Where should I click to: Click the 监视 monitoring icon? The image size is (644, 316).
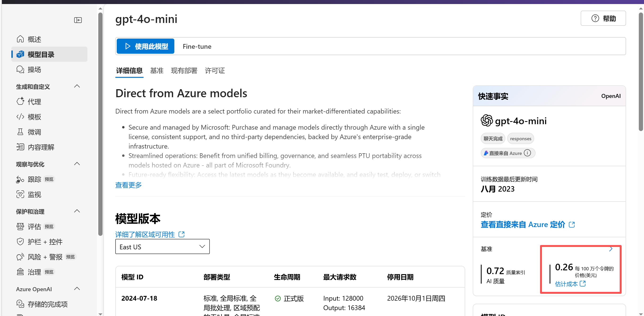click(x=20, y=194)
